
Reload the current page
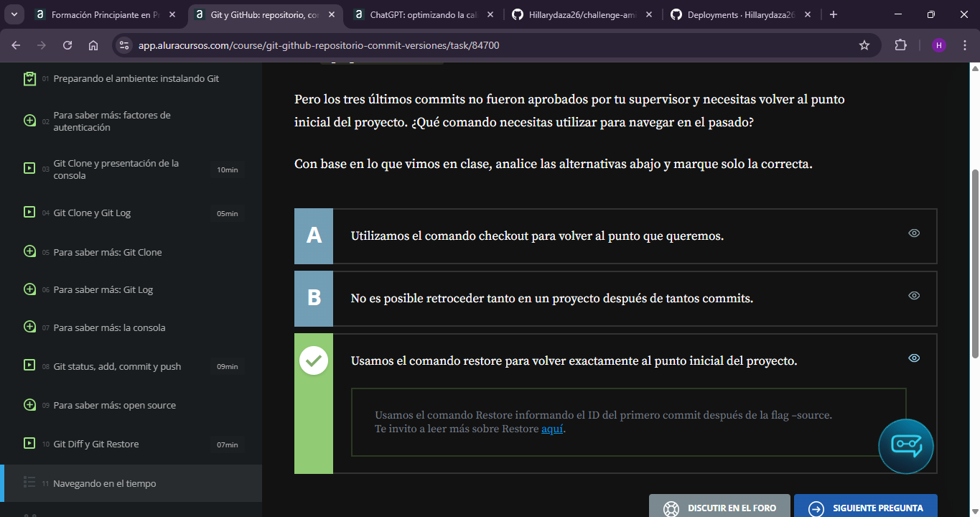coord(67,45)
